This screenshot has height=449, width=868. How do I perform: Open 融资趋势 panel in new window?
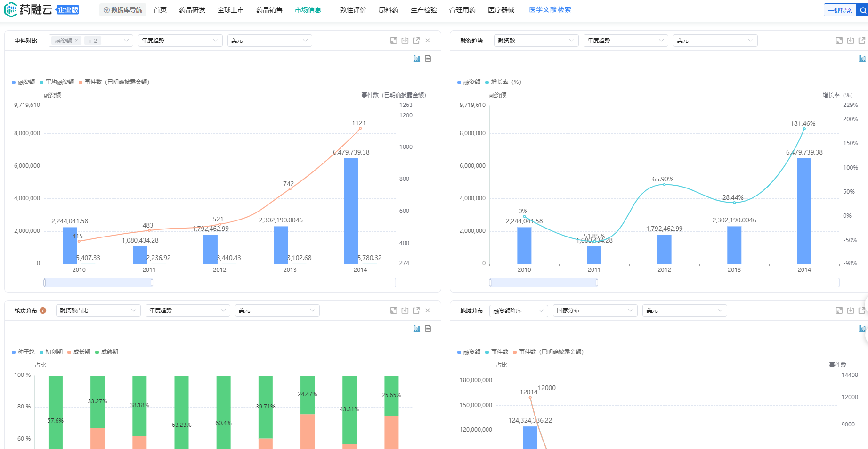(x=862, y=41)
